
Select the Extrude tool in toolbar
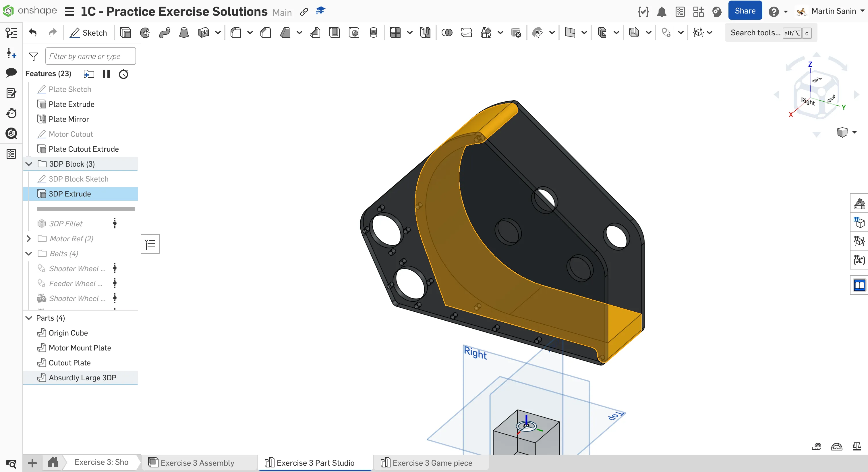(x=125, y=33)
